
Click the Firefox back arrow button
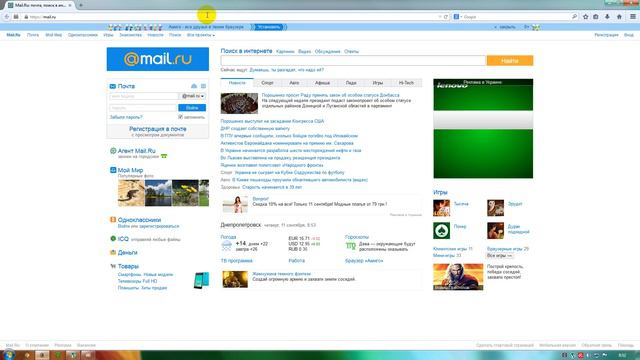[7, 17]
